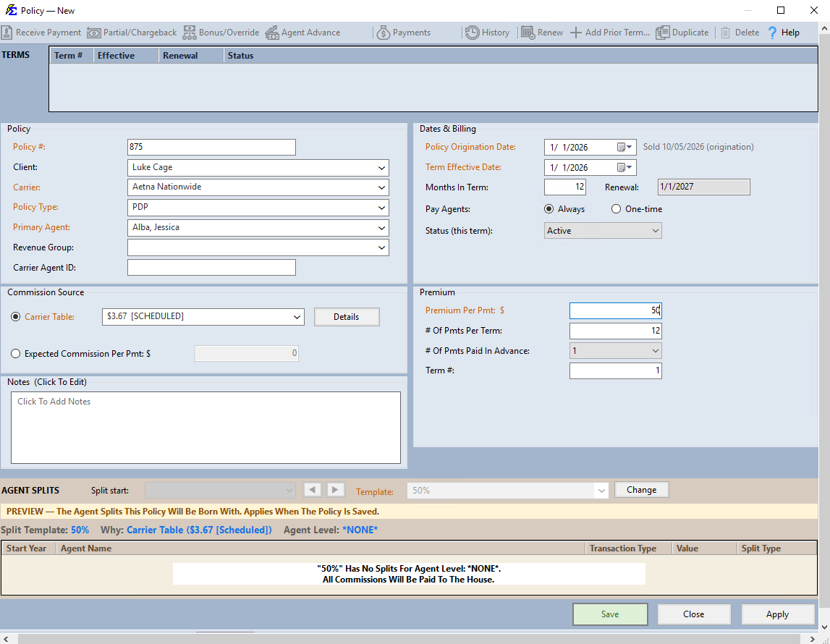
Task: Go to next agent split arrow
Action: (x=335, y=490)
